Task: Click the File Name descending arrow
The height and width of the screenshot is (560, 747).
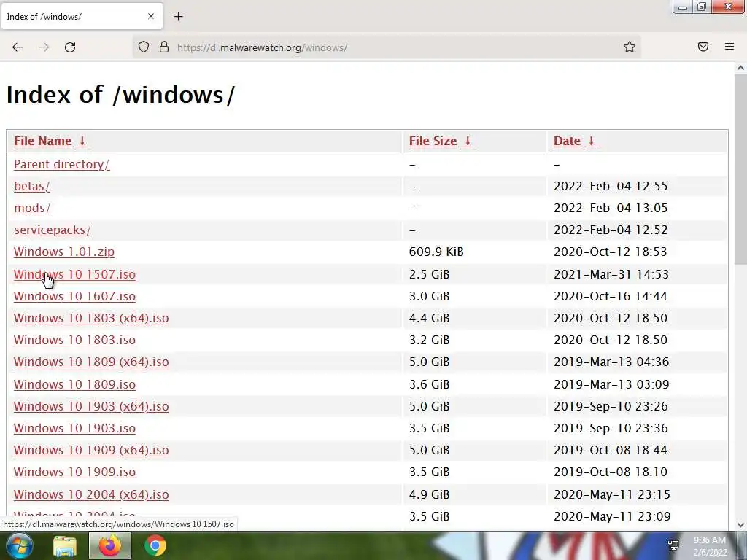Action: (x=82, y=141)
